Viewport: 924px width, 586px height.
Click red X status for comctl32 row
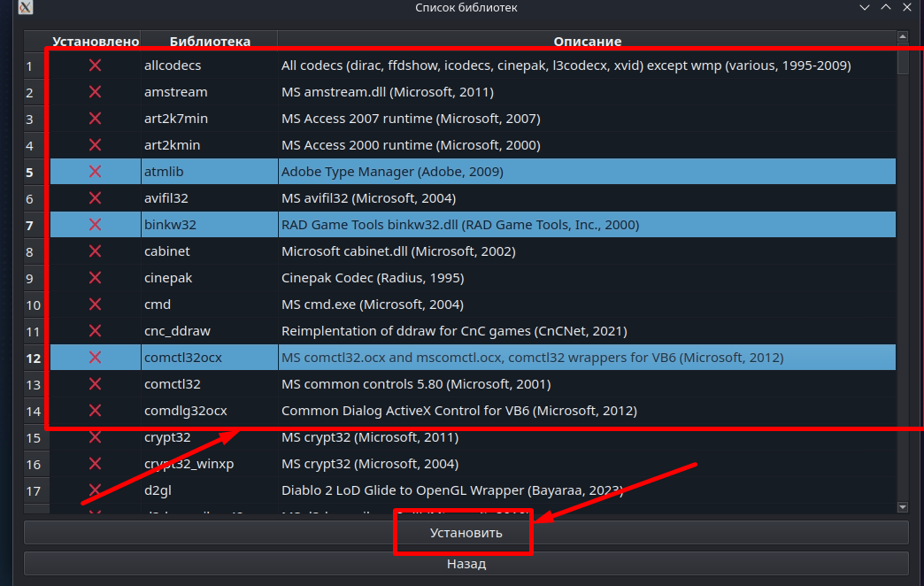coord(95,384)
